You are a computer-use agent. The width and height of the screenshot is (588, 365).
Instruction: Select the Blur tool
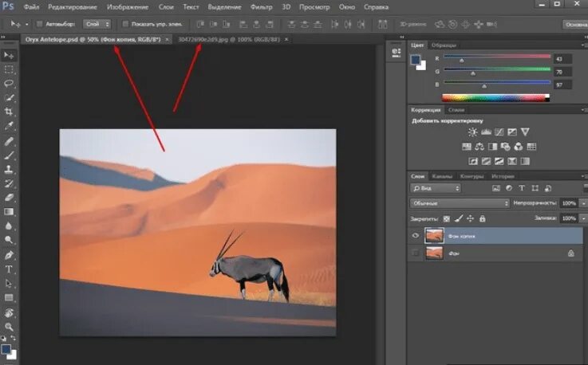click(9, 226)
